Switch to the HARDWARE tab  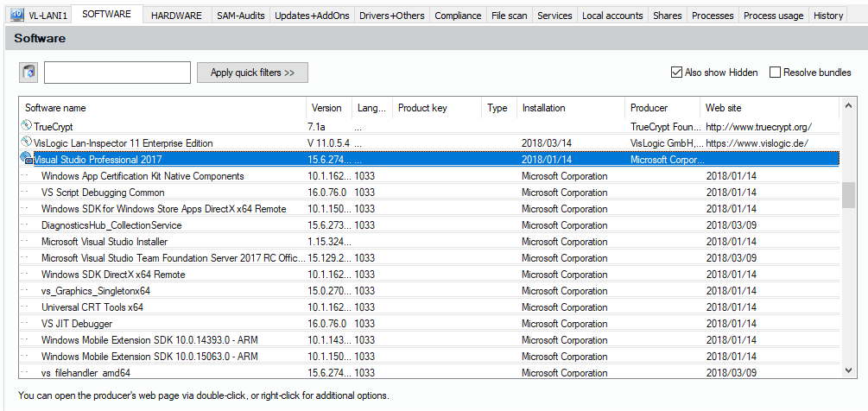(x=176, y=15)
